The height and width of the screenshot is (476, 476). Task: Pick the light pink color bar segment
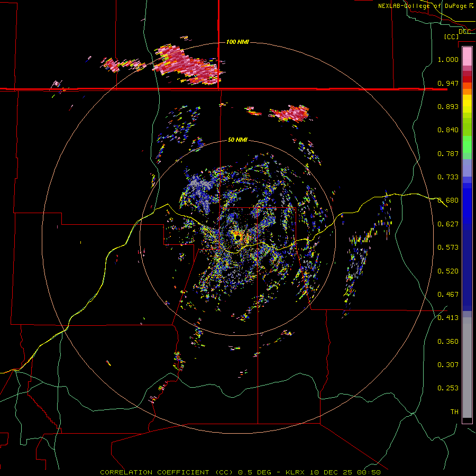coord(467,57)
